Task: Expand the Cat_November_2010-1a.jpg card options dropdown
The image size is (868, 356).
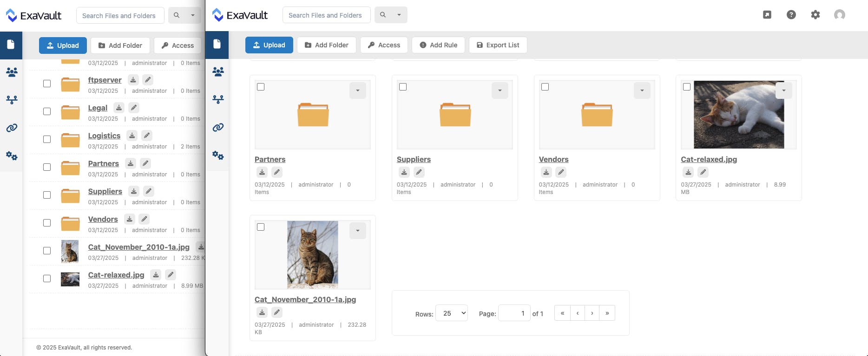Action: point(358,231)
